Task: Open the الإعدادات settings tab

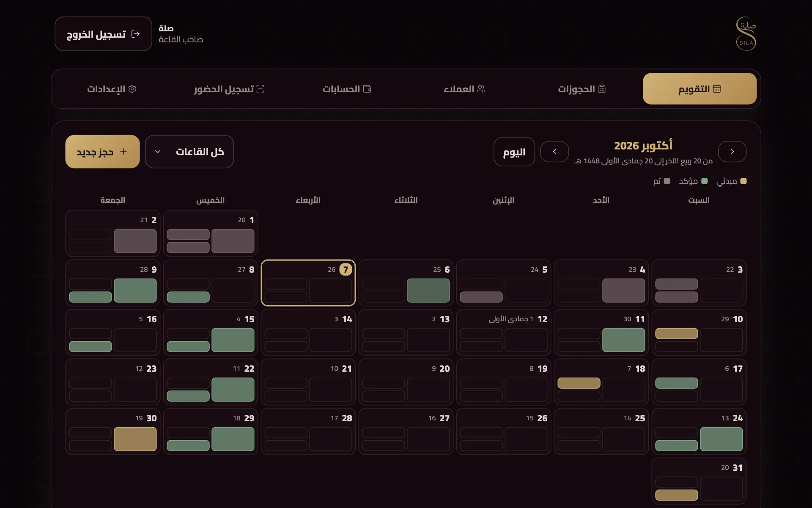Action: point(112,89)
